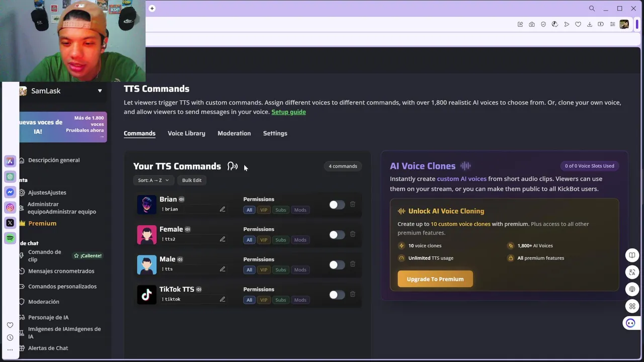
Task: Click the Male voice avatar thumbnail
Action: pos(147,264)
